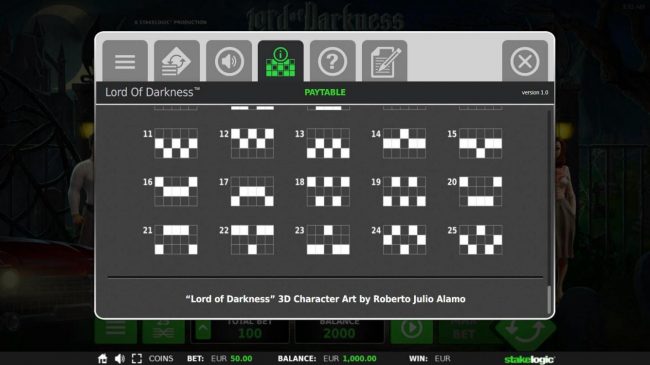
Task: Click the balance value EUR 1,000.00
Action: click(350, 358)
